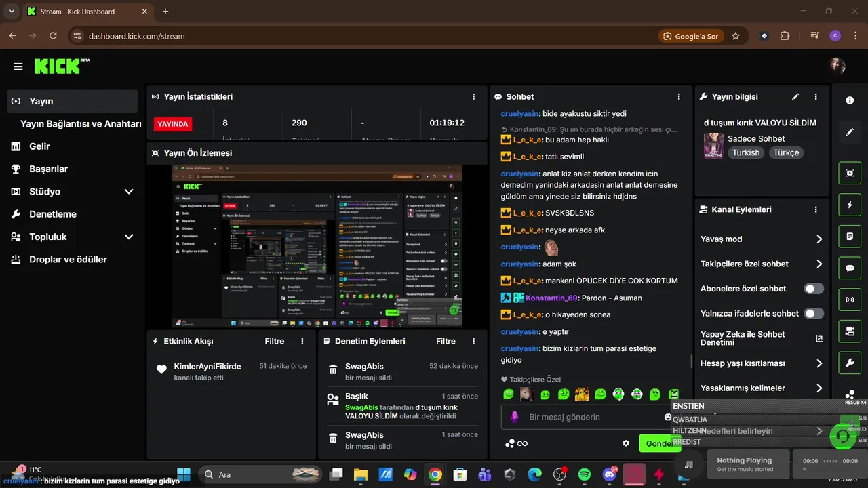This screenshot has width=868, height=488.
Task: Click KimlerAyniFikirde in Etkinlik Akışı
Action: click(x=208, y=367)
